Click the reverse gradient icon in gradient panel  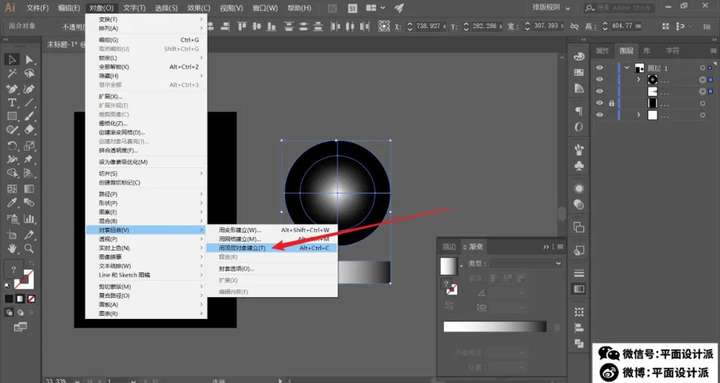tap(450, 305)
